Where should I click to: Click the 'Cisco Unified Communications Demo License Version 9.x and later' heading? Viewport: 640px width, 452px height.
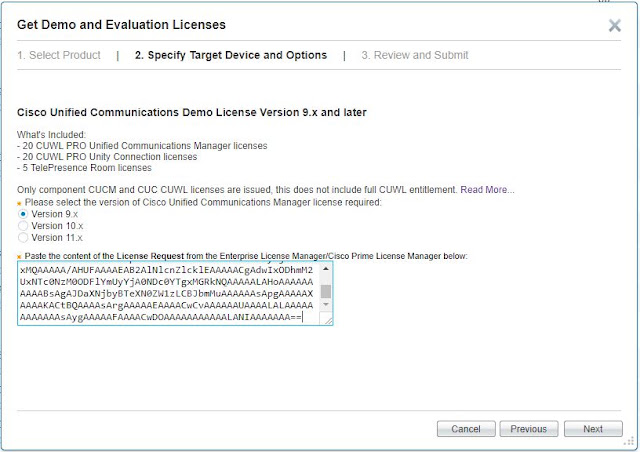pyautogui.click(x=192, y=112)
